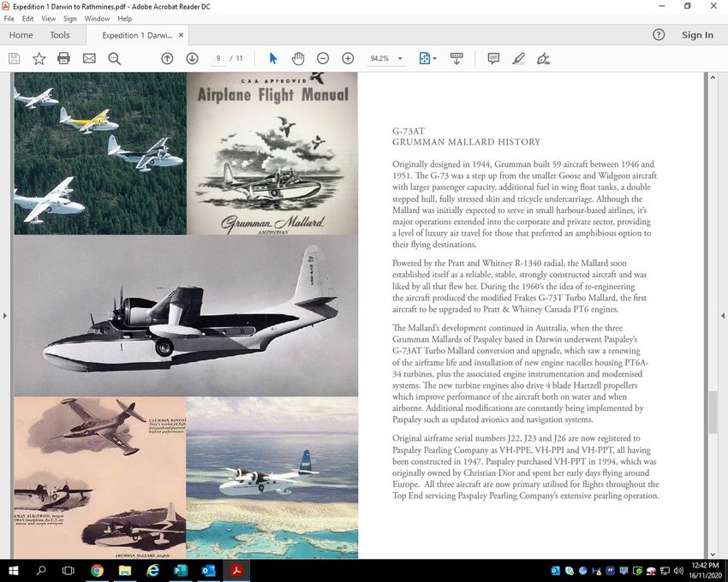Click the Sign In button
728x582 pixels.
click(x=697, y=35)
